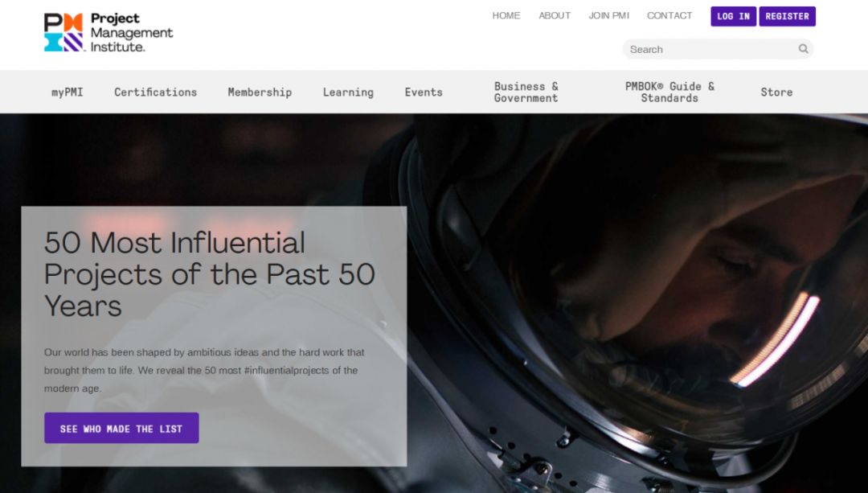Open the myPMI menu
868x493 pixels.
click(67, 92)
